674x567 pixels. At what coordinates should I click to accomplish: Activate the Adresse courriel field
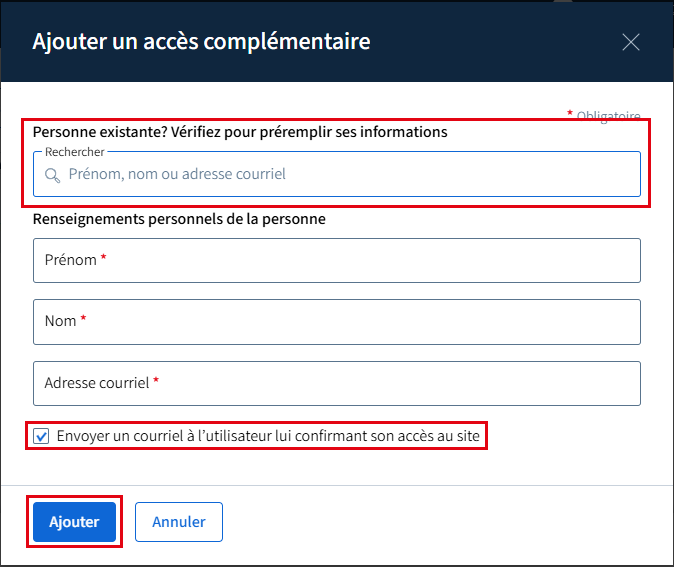pyautogui.click(x=337, y=383)
